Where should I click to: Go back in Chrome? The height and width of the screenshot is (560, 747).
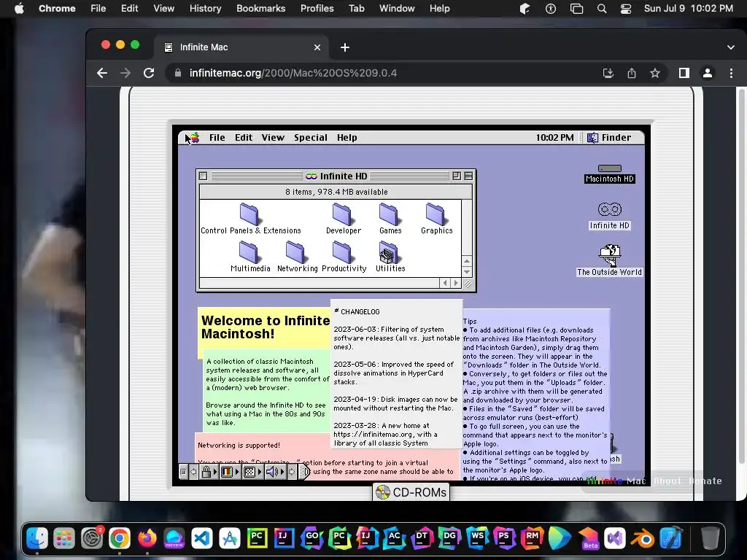tap(102, 73)
